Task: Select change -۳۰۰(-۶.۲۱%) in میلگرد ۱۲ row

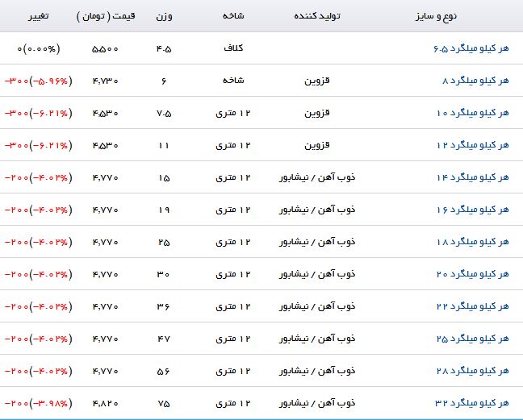Action: point(39,146)
